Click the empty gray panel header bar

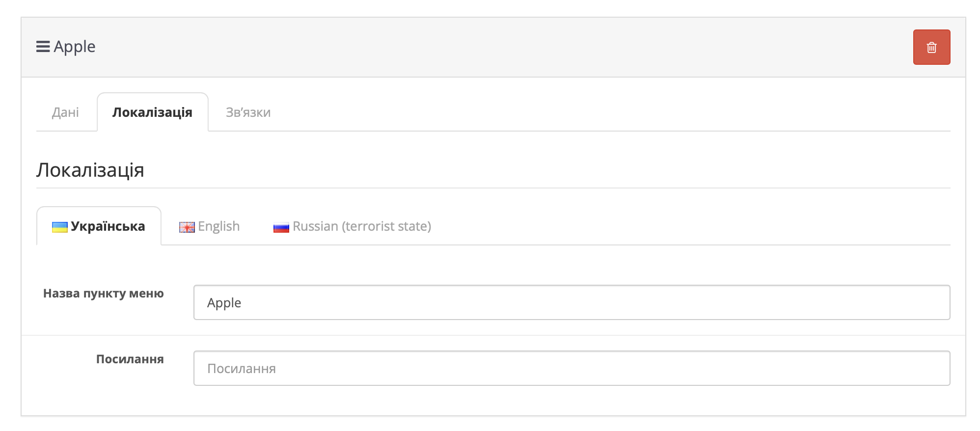click(x=491, y=47)
